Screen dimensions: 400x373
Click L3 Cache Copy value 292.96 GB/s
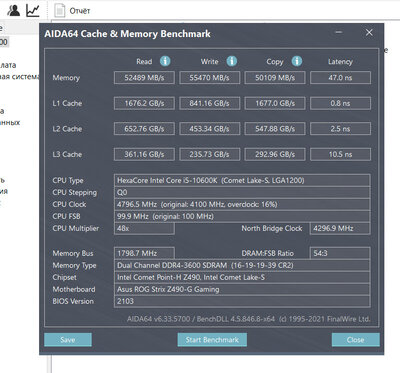point(275,154)
